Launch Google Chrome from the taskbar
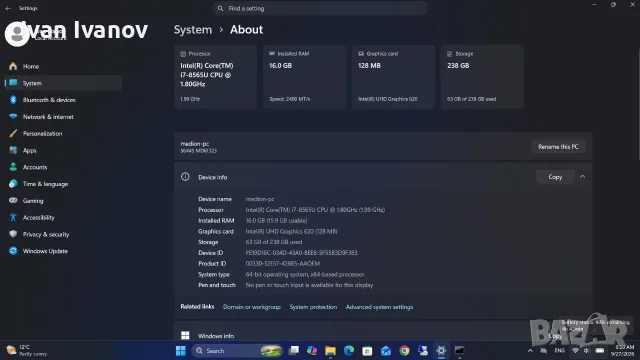 pyautogui.click(x=404, y=351)
